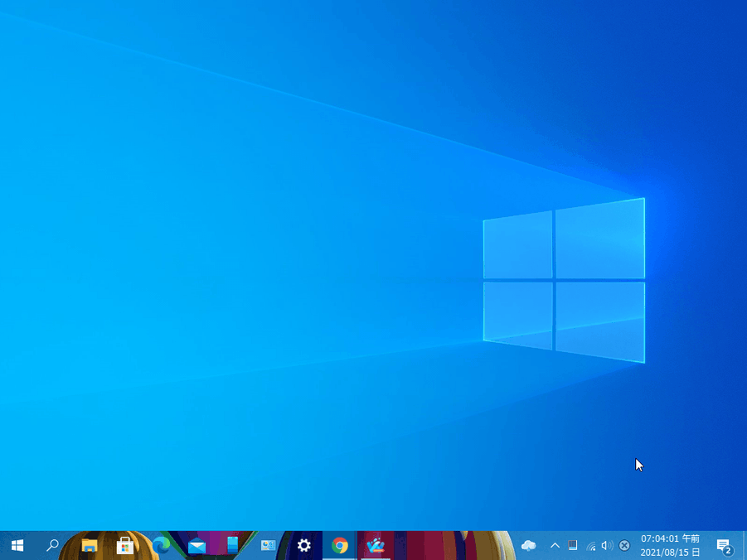
Task: Click the circled X input indicator
Action: pos(624,546)
